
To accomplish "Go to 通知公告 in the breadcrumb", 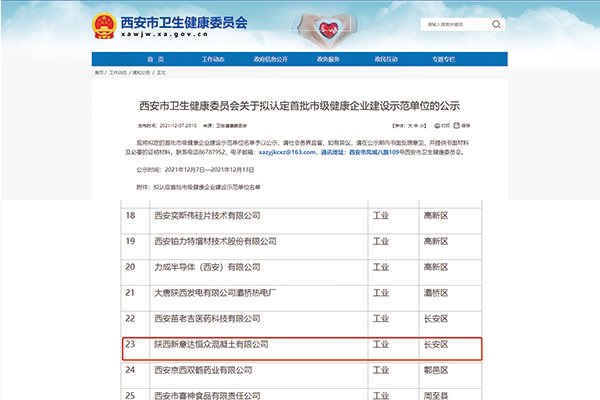I will tap(141, 73).
